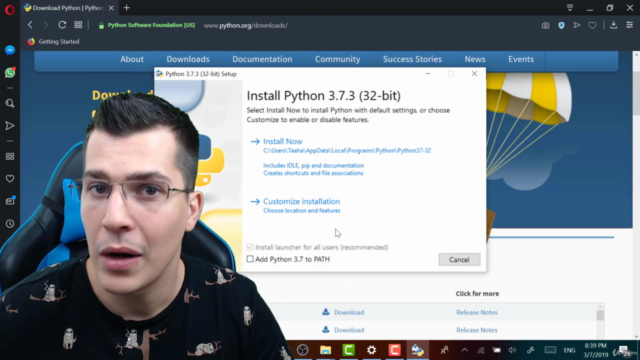
Task: Bookmark the page with the heart icon
Action: pos(592,25)
